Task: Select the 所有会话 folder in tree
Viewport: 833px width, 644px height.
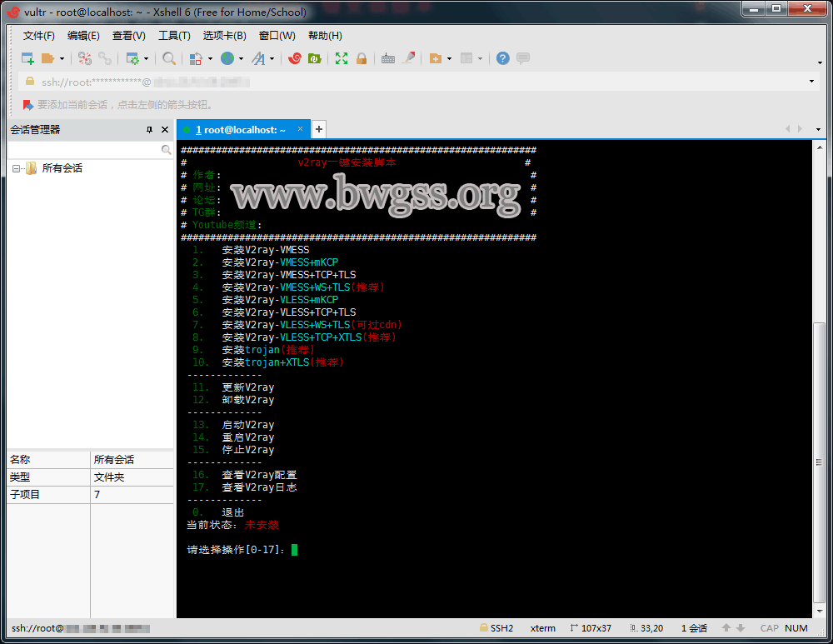Action: pyautogui.click(x=62, y=168)
